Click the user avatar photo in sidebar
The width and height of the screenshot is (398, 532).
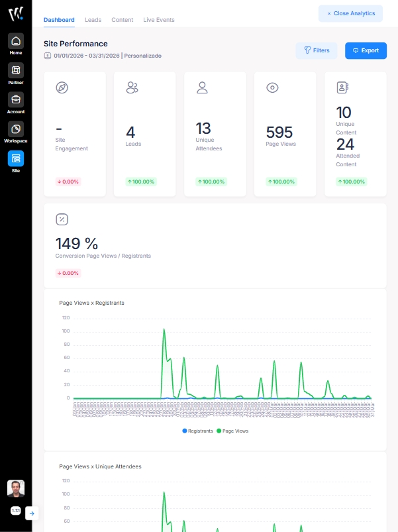click(x=16, y=488)
